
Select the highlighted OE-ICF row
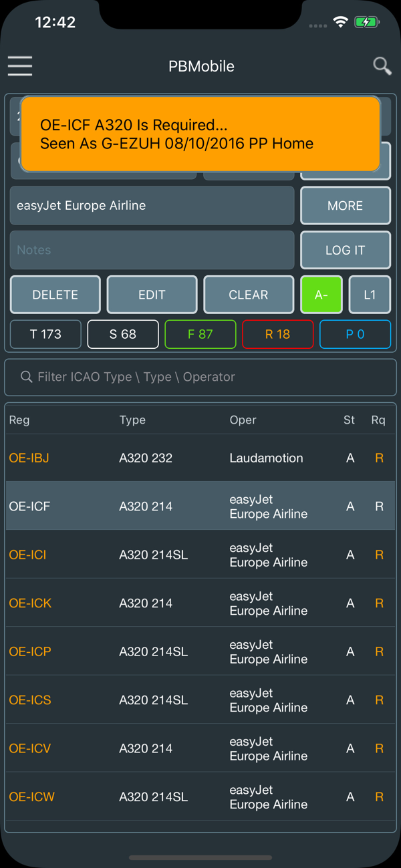pos(200,507)
